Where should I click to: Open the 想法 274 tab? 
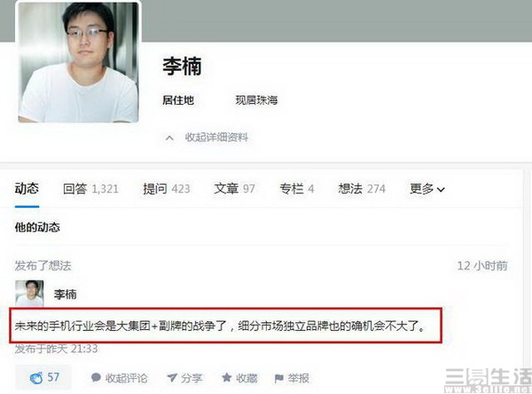click(362, 188)
